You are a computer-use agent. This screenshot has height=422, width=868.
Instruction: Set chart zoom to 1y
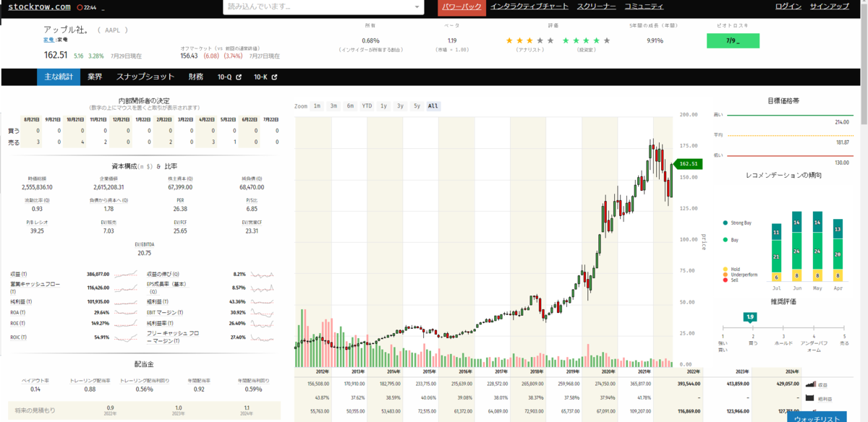pyautogui.click(x=384, y=106)
